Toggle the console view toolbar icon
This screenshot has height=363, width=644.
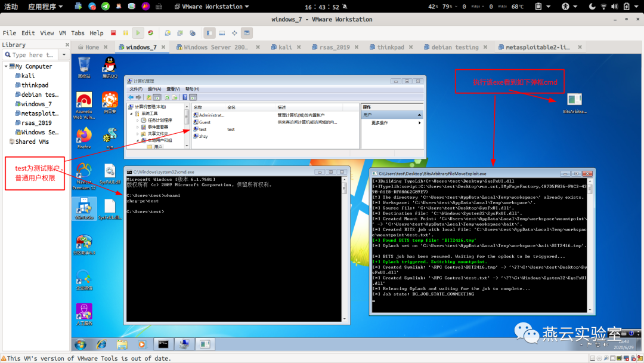(x=247, y=33)
